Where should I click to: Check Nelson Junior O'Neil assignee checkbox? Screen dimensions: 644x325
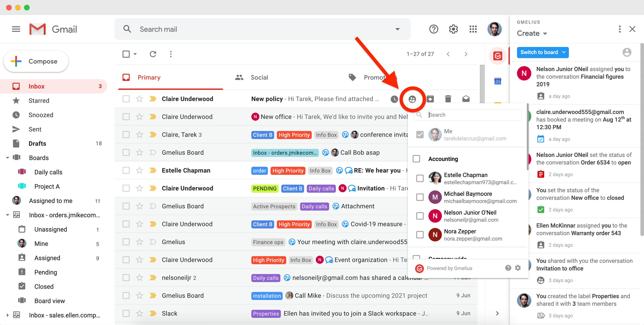tap(420, 216)
